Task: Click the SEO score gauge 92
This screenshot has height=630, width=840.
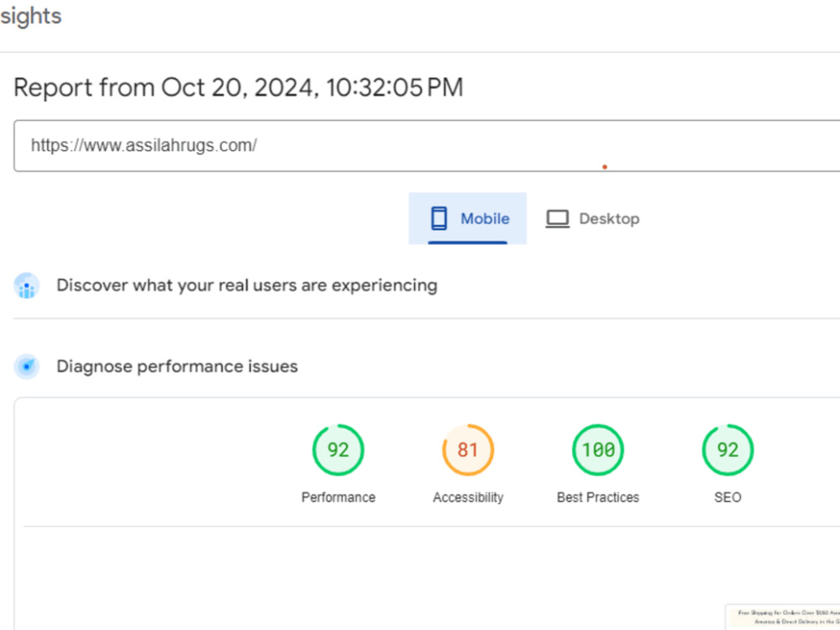Action: pos(727,450)
